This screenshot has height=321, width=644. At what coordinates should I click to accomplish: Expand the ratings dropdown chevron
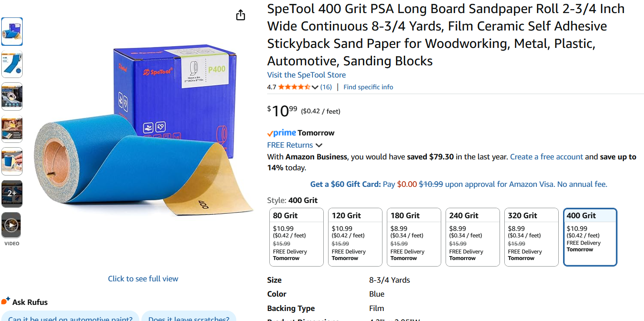[x=315, y=88]
